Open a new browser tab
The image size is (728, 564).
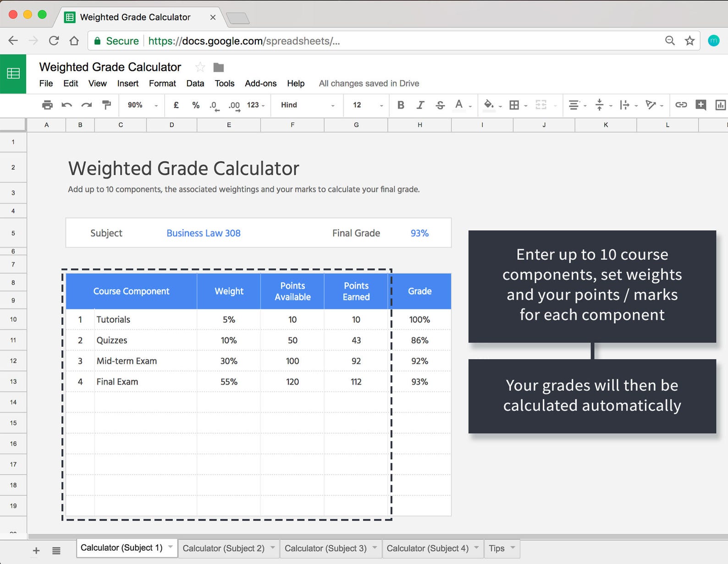pos(237,18)
